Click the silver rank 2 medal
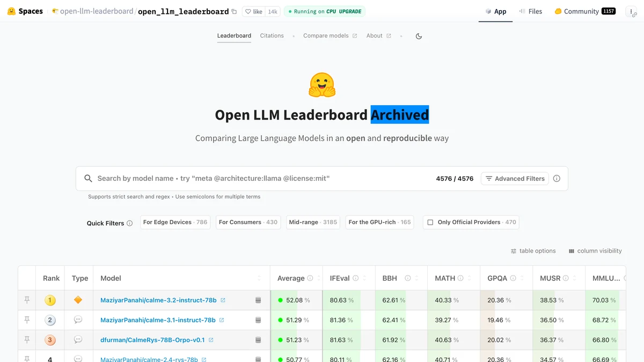 pos(50,320)
